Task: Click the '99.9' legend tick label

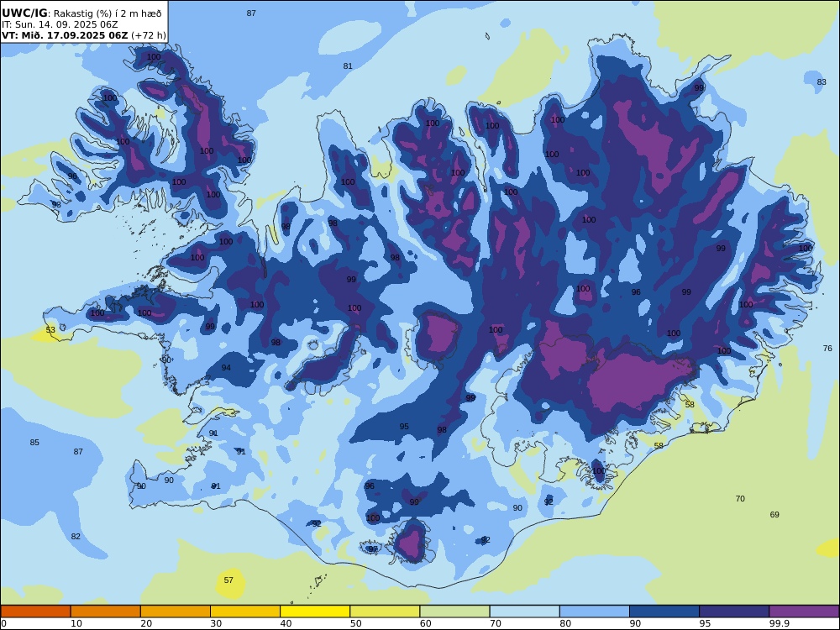Action: click(779, 623)
